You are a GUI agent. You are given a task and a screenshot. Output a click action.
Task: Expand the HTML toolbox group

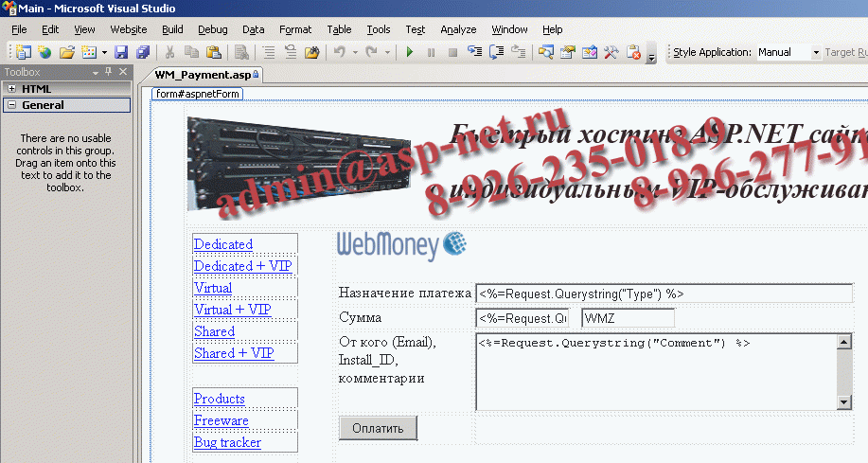click(x=11, y=89)
